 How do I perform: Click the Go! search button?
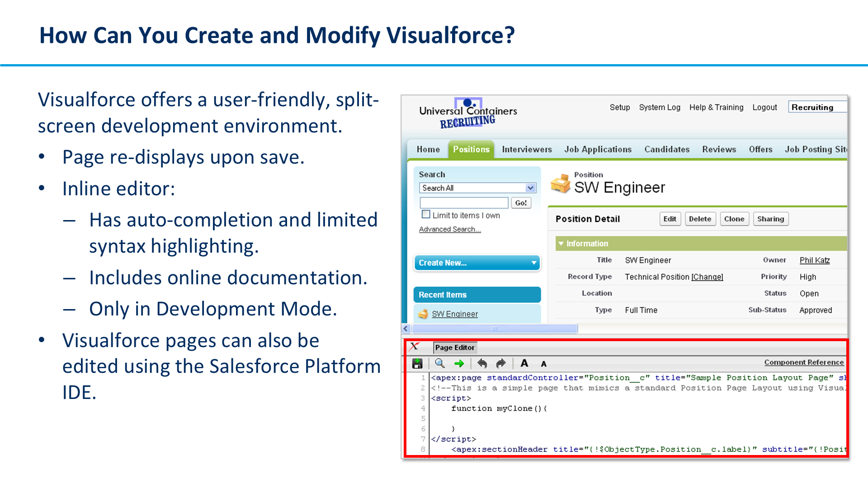[x=521, y=203]
